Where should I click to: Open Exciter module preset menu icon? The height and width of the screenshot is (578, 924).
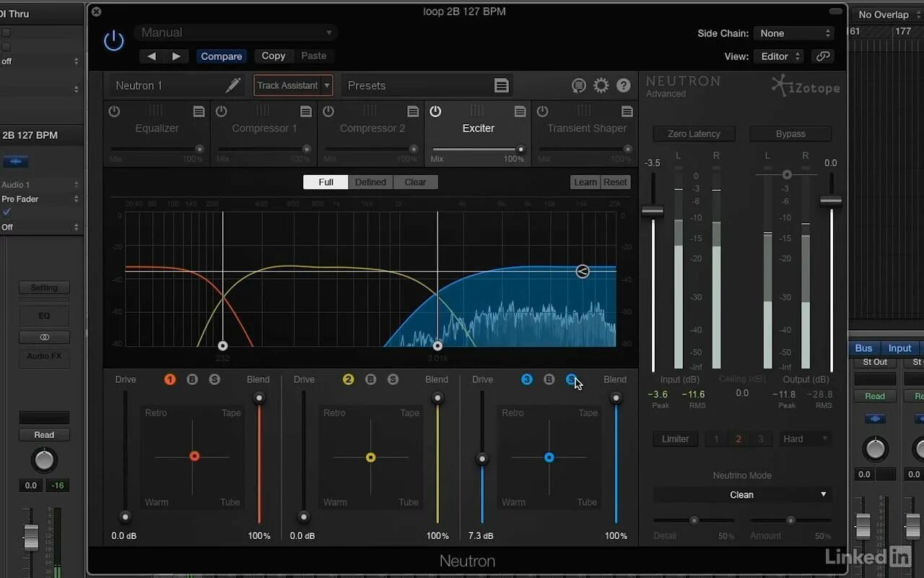[520, 111]
